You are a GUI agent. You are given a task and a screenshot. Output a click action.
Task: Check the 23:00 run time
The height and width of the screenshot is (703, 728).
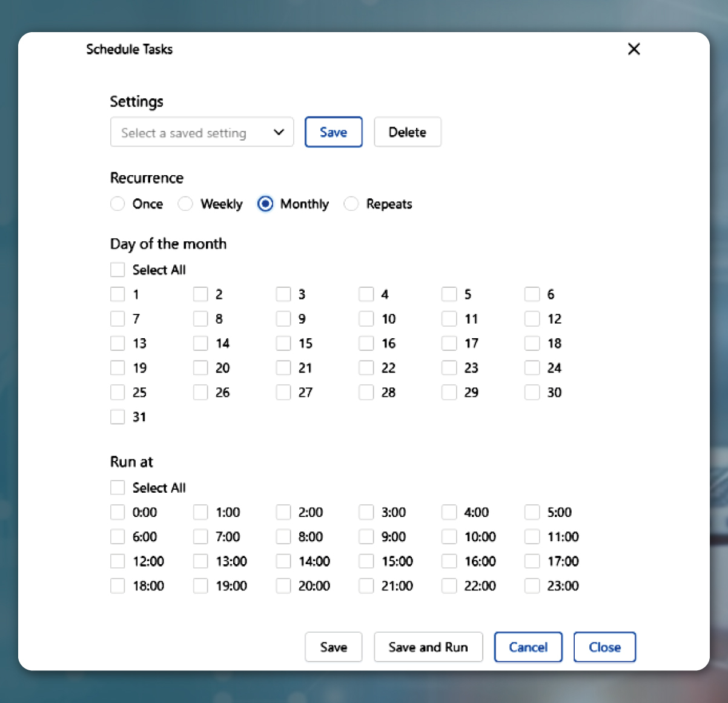pos(532,585)
